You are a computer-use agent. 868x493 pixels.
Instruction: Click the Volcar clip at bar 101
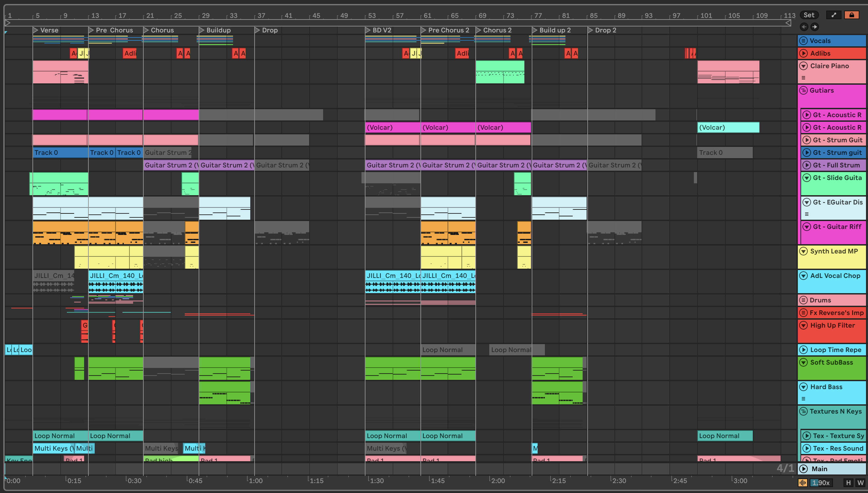[728, 128]
